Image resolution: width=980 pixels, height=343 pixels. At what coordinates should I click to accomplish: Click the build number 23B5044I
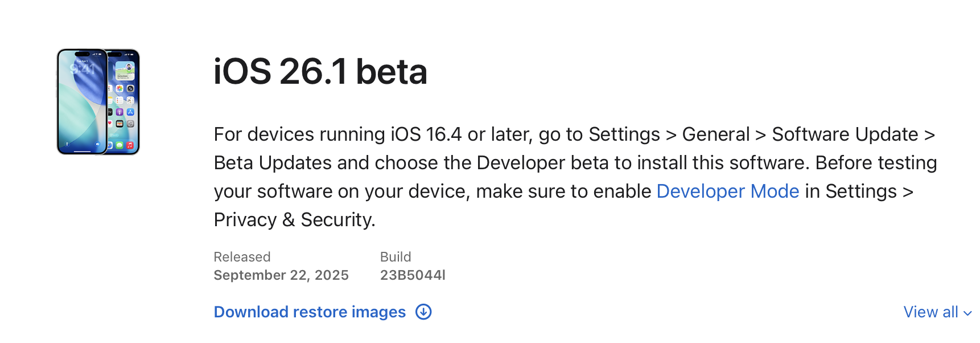coord(412,275)
